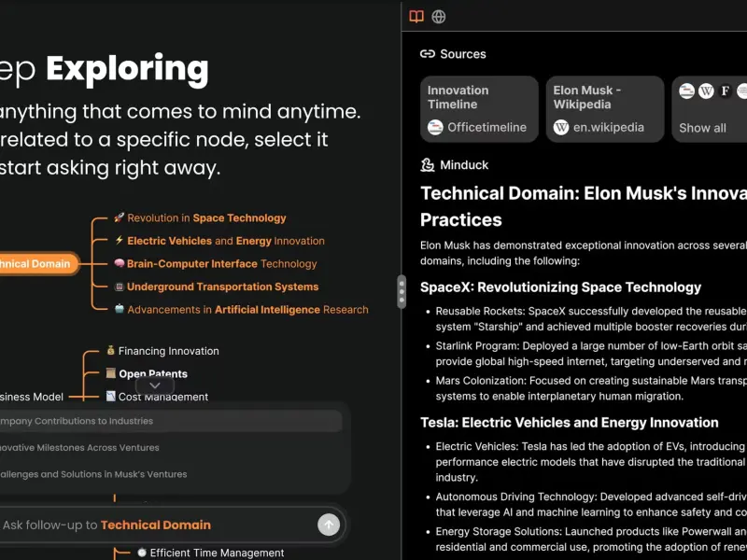Choose suggestion Company Contributions to Industries

[x=171, y=421]
